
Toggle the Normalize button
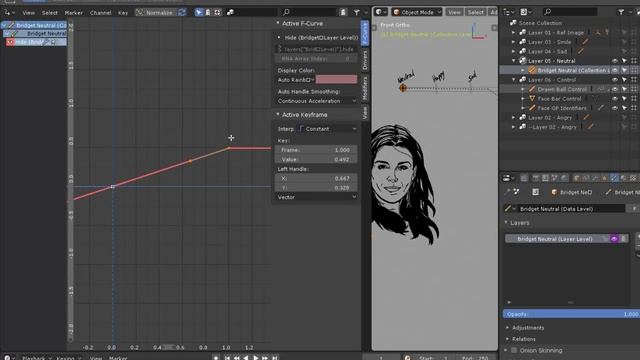pyautogui.click(x=155, y=13)
